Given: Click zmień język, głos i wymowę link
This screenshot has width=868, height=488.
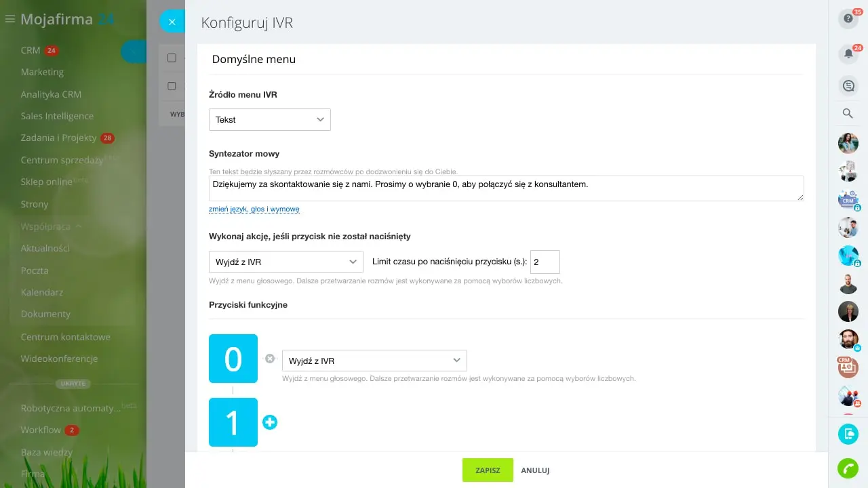Looking at the screenshot, I should (254, 209).
